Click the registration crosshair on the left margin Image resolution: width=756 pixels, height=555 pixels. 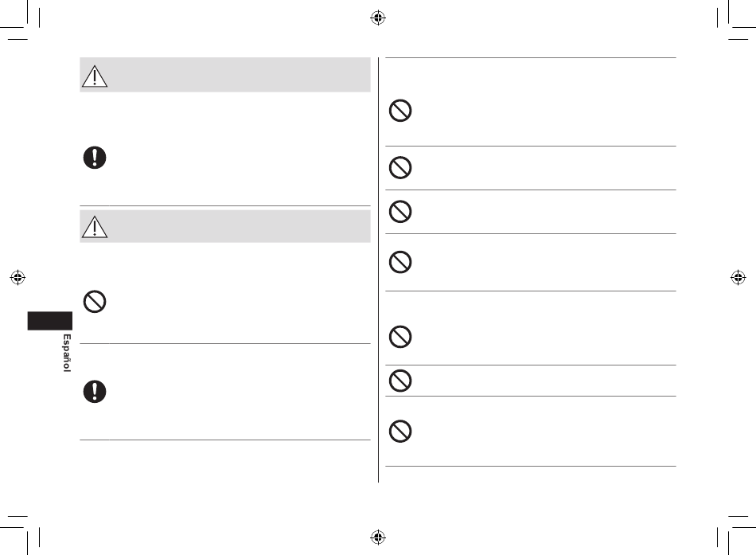pos(18,277)
